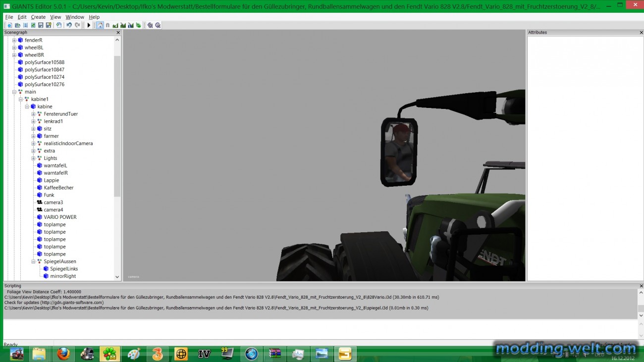Click the New scene toolbar icon
Image resolution: width=644 pixels, height=362 pixels.
click(x=9, y=25)
